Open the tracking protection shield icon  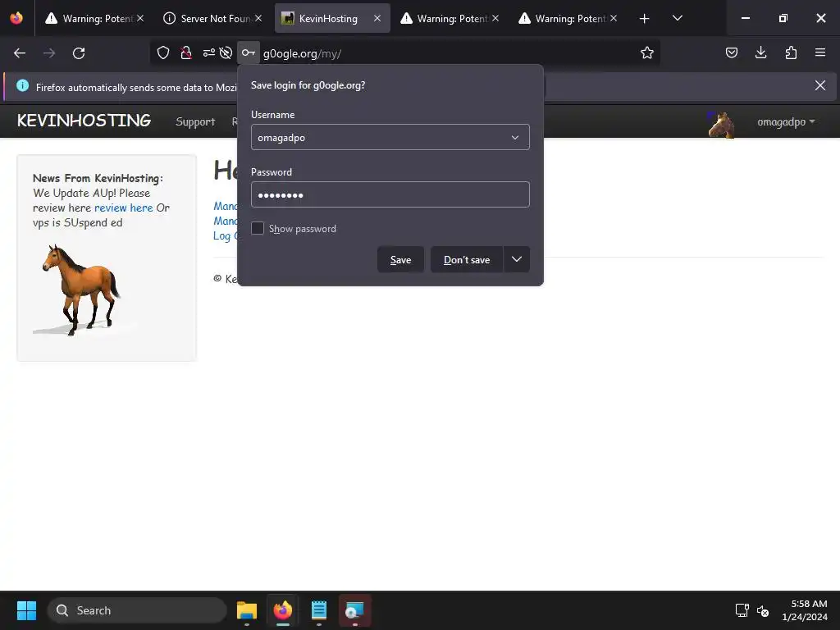163,52
